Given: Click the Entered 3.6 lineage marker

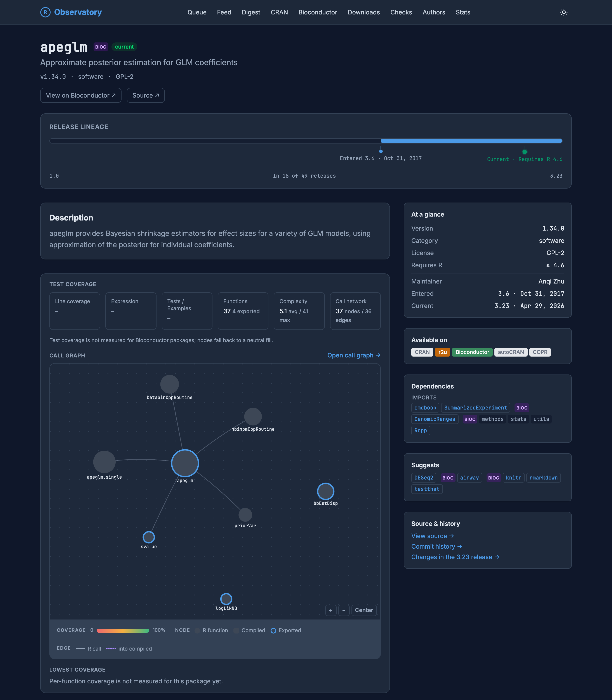Looking at the screenshot, I should [x=381, y=151].
